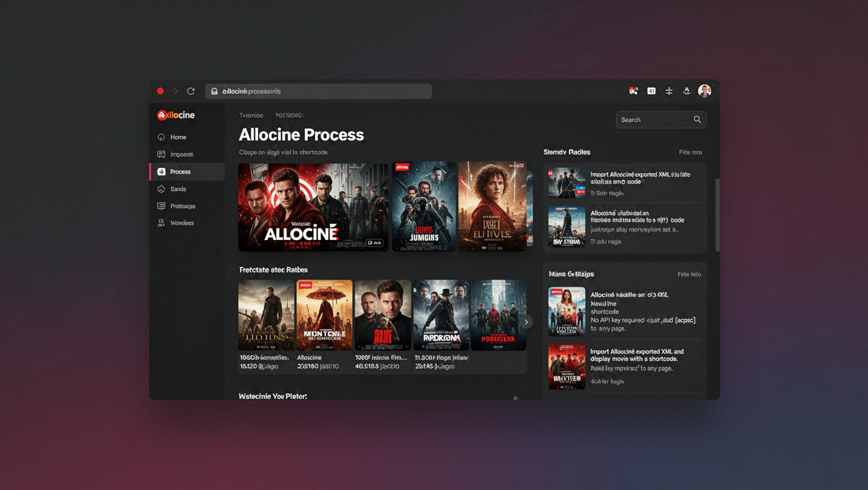The height and width of the screenshot is (490, 868).
Task: Open the Wondes menu item
Action: [x=187, y=223]
